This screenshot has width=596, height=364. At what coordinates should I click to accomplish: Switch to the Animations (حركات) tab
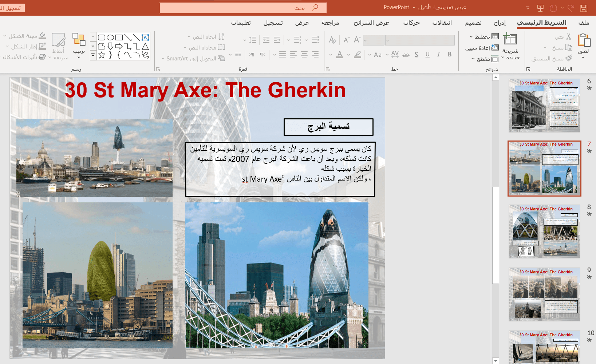pyautogui.click(x=411, y=23)
